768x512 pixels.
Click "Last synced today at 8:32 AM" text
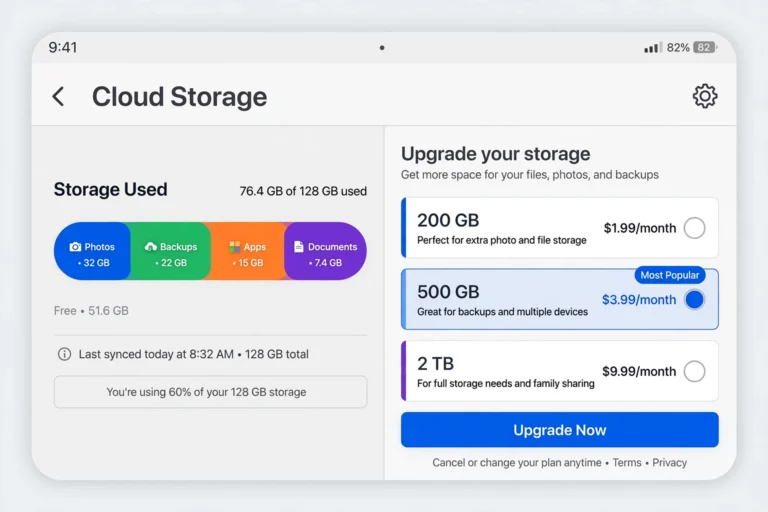click(156, 354)
